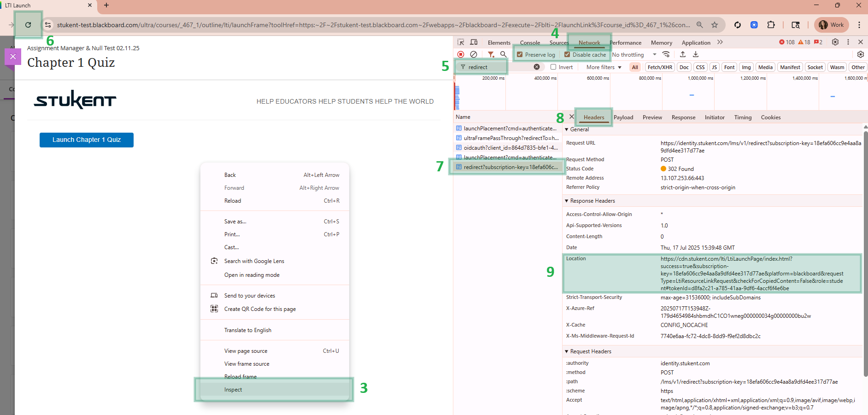Clear the network log icon
This screenshot has width=868, height=415.
point(474,54)
